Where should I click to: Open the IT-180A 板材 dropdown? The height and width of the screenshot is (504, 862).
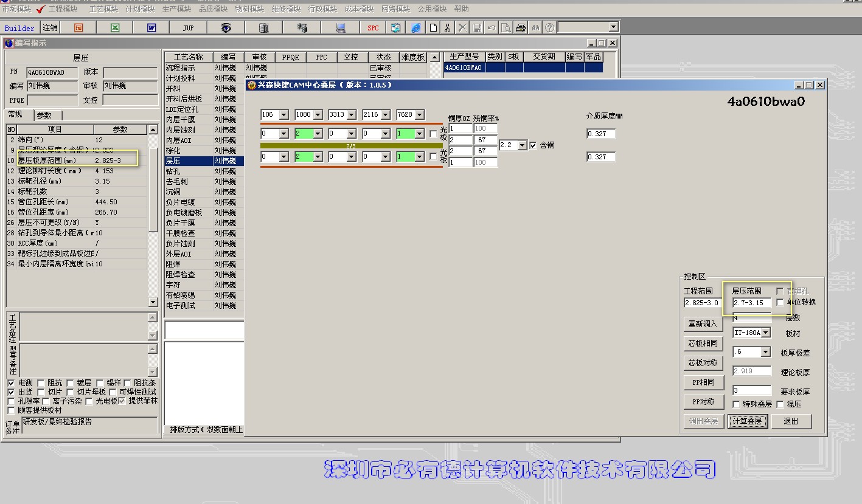point(766,333)
